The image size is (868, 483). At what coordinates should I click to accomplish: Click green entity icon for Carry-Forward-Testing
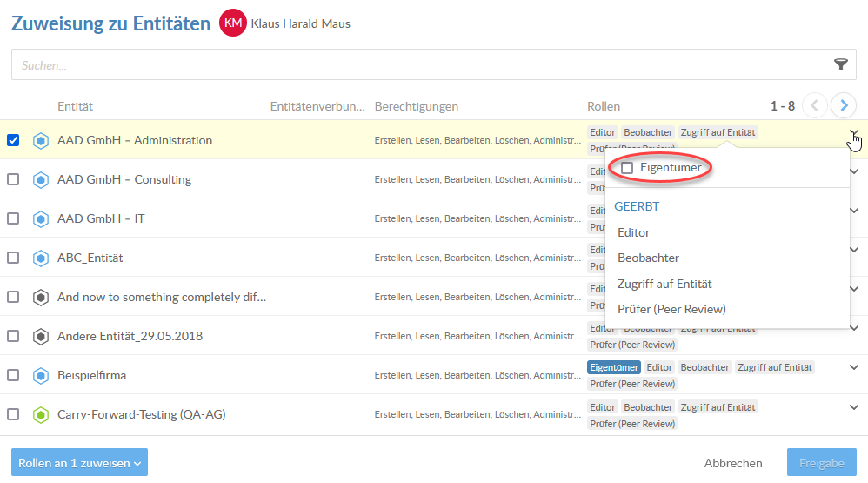(x=40, y=415)
